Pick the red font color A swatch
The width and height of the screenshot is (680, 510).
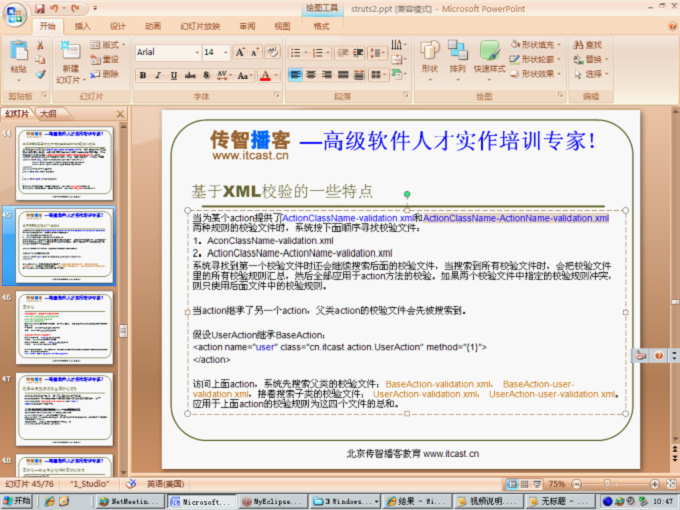[265, 76]
